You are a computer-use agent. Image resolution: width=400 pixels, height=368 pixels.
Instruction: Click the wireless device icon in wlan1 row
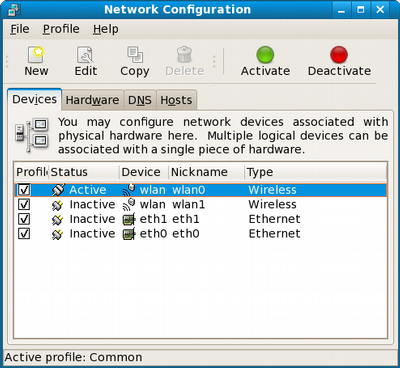pos(129,204)
